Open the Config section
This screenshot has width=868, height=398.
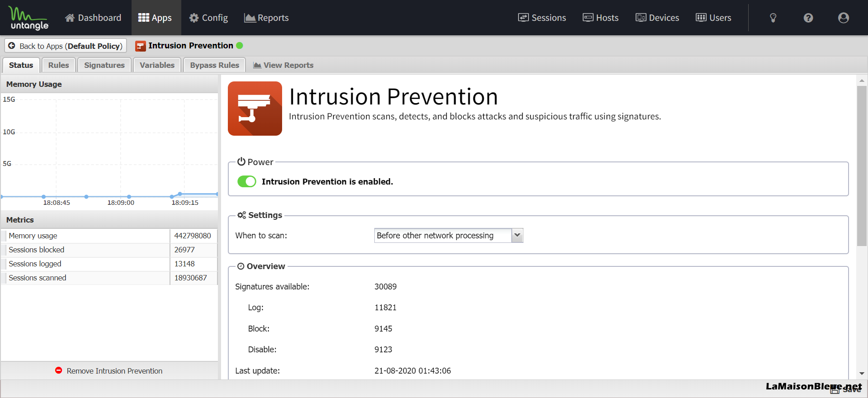pos(208,18)
